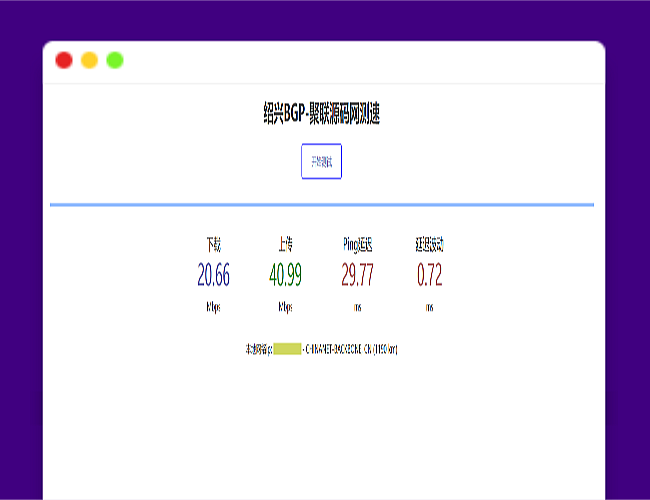The image size is (650, 500).
Task: Click the 20.66 download speed value
Action: pyautogui.click(x=213, y=274)
